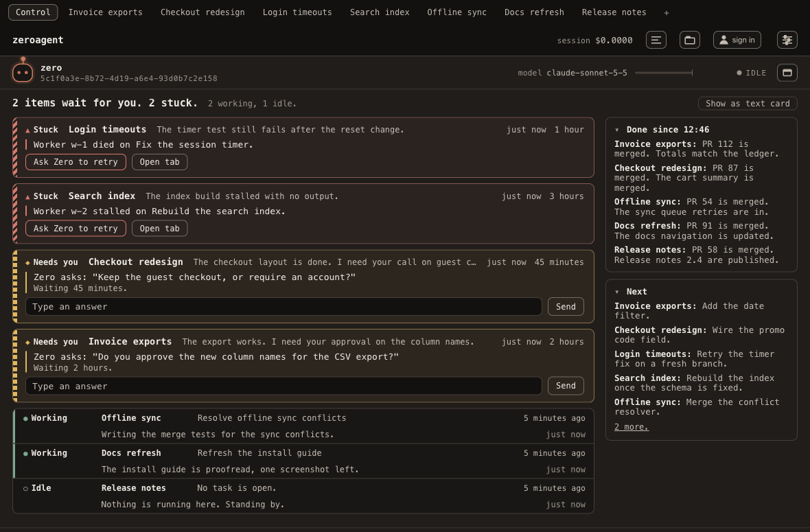This screenshot has width=810, height=532.
Task: Select the Offline sync working row
Action: 303,426
